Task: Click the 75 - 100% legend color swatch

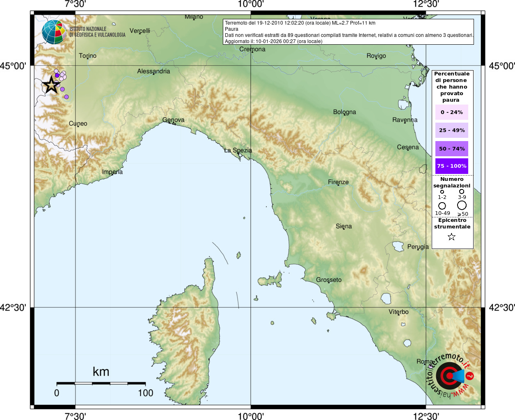Action: tap(451, 166)
